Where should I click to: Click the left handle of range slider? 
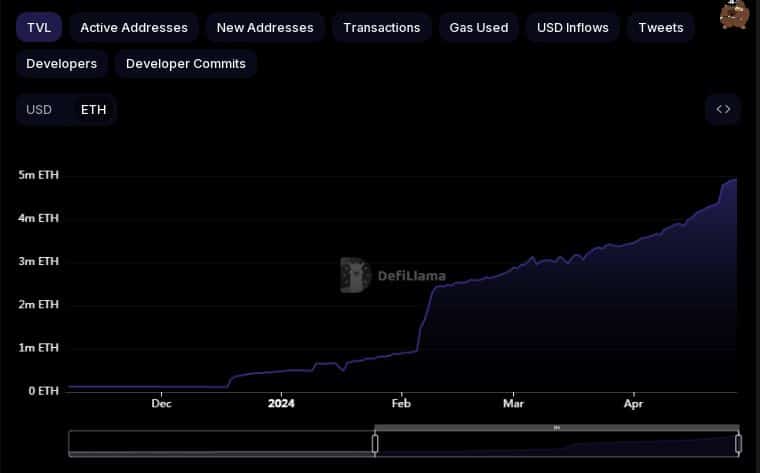click(x=375, y=443)
